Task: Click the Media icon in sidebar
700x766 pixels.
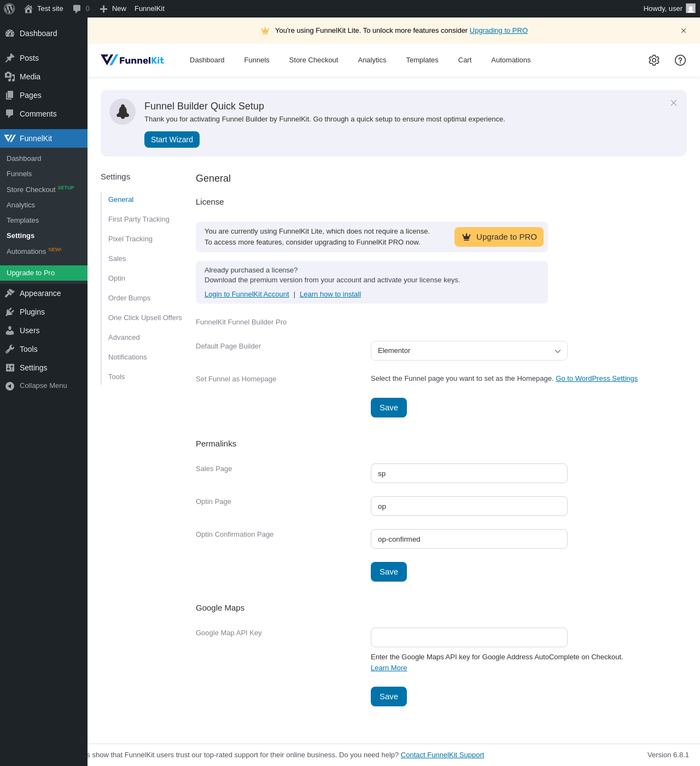Action: coord(10,77)
